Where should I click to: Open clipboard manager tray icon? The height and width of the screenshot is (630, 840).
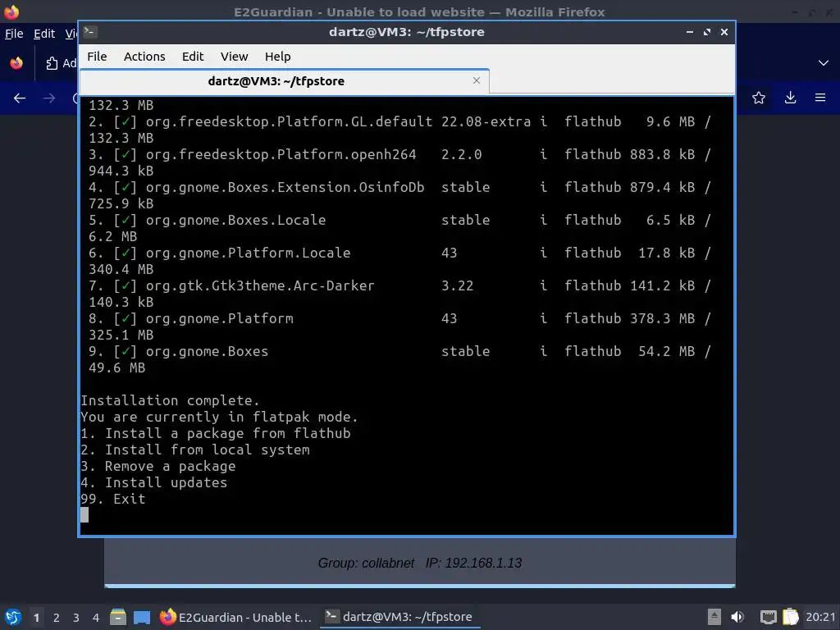tap(791, 617)
